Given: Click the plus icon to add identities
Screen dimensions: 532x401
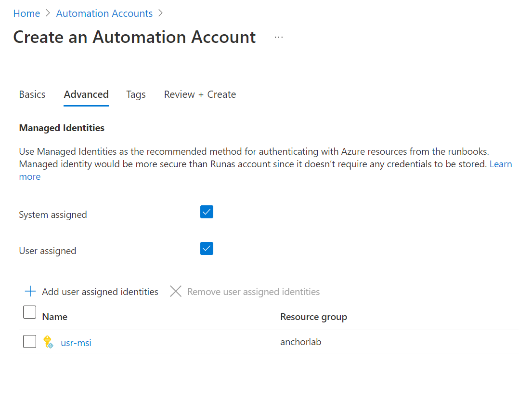Looking at the screenshot, I should coord(30,291).
